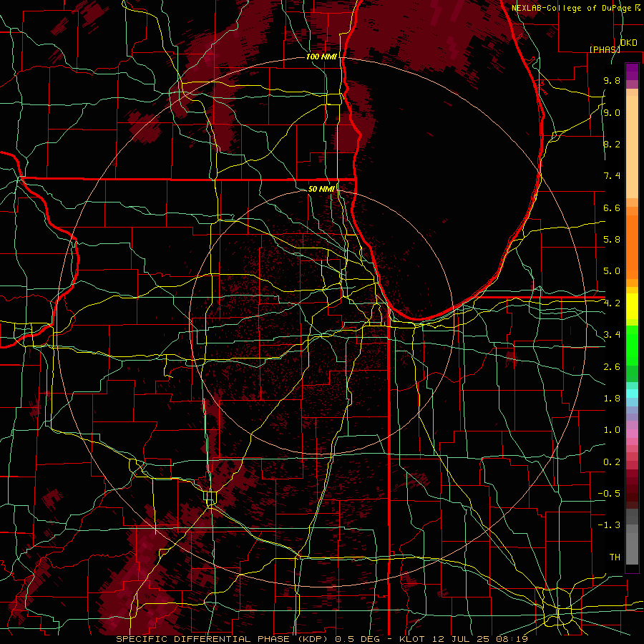Click the 5.8 scale value
644x644 pixels.
click(612, 240)
